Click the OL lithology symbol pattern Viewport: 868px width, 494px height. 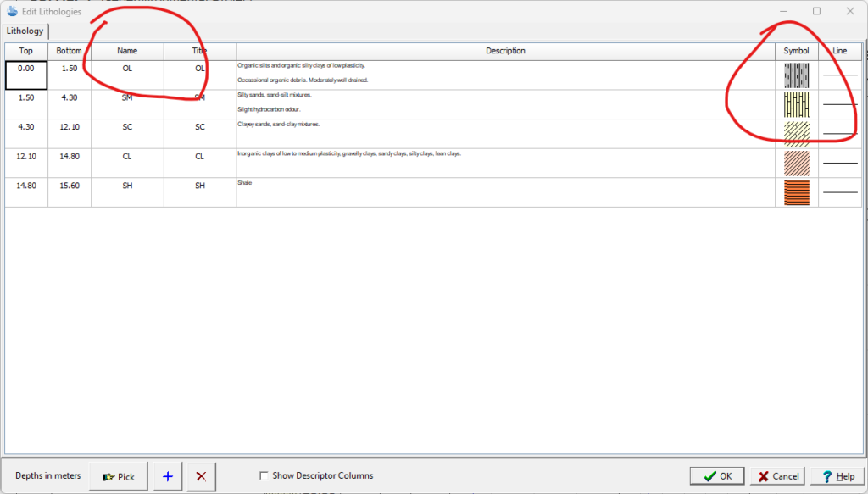(x=796, y=75)
